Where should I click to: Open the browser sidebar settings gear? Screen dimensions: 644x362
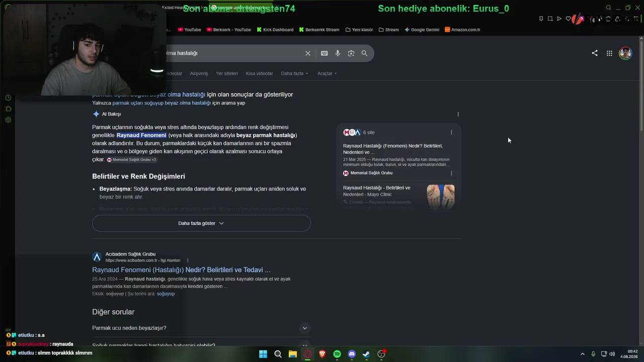tap(8, 120)
